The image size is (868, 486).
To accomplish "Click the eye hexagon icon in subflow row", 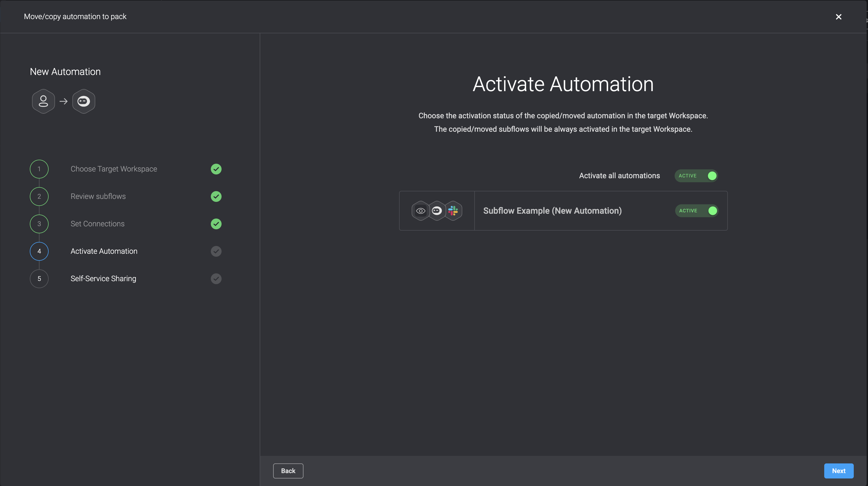I will coord(421,211).
